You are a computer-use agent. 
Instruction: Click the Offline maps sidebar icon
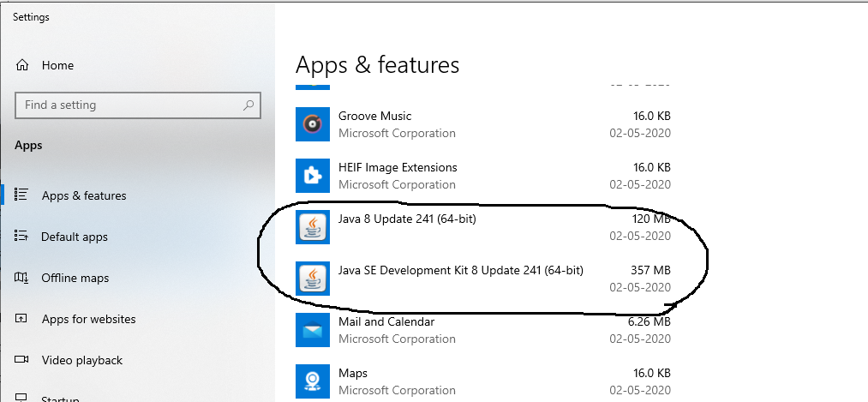23,278
